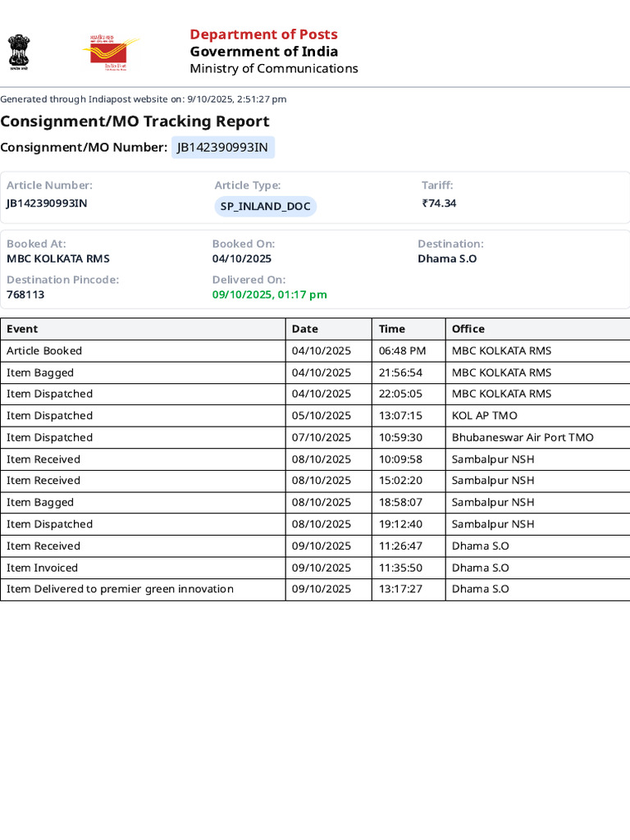Click the generated-on timestamp line
This screenshot has height=840, width=630.
[143, 99]
